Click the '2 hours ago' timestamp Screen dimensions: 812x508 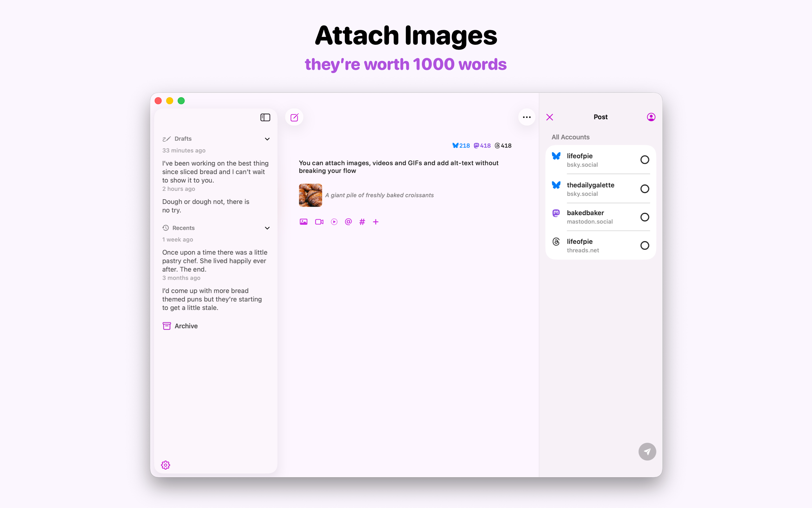click(179, 189)
